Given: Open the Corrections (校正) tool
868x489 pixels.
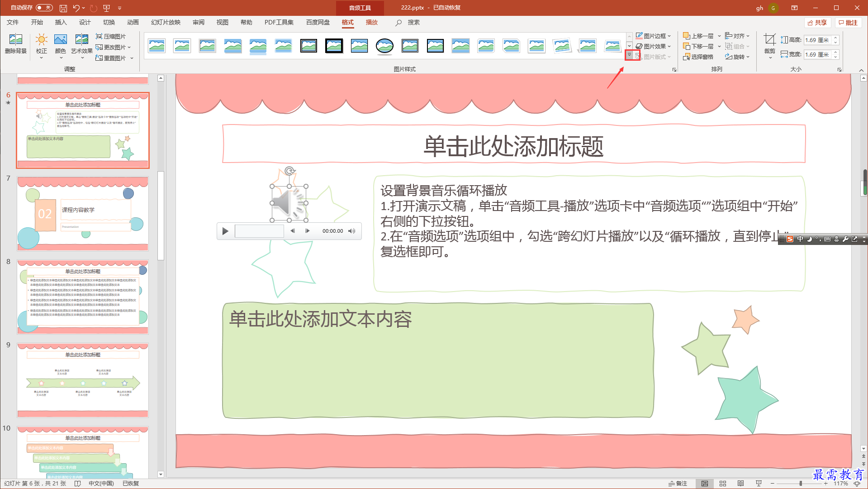Looking at the screenshot, I should 42,45.
